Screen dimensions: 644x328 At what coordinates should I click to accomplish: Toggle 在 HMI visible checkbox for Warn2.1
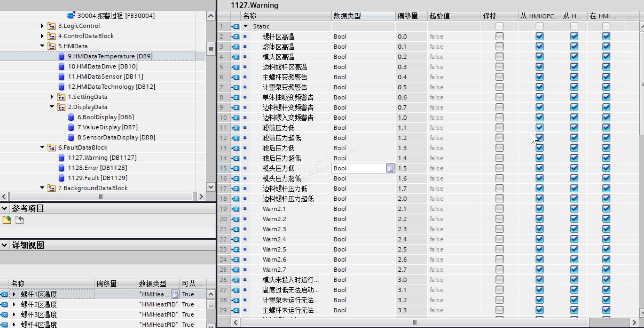point(606,209)
